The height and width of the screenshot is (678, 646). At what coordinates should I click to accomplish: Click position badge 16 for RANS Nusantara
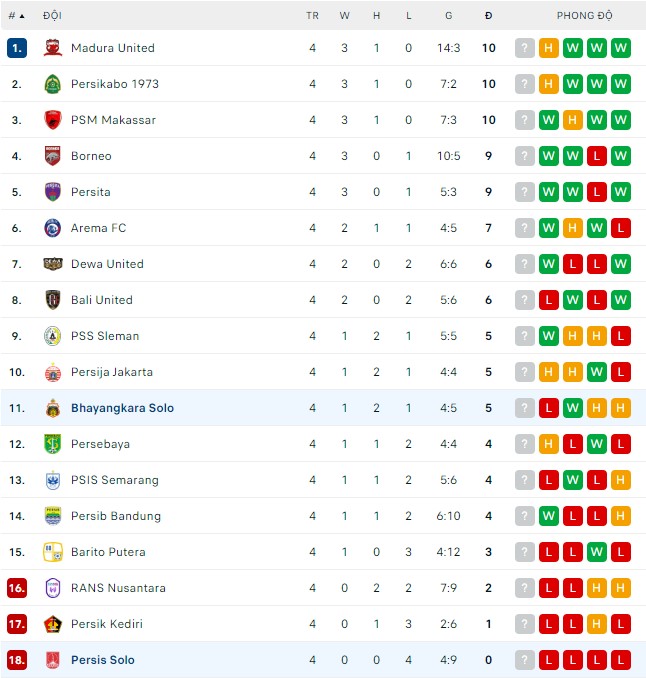[16, 588]
